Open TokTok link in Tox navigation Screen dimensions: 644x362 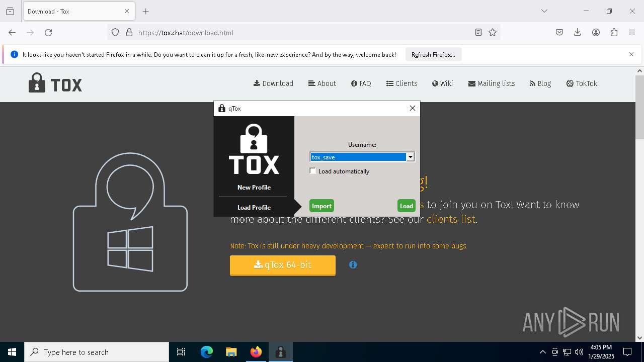[582, 83]
